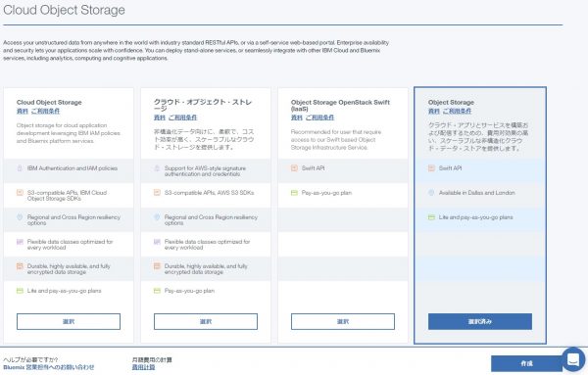The image size is (588, 375).
Task: Click icon beside Lite and pay-as-you-go plans in first card
Action: point(20,291)
